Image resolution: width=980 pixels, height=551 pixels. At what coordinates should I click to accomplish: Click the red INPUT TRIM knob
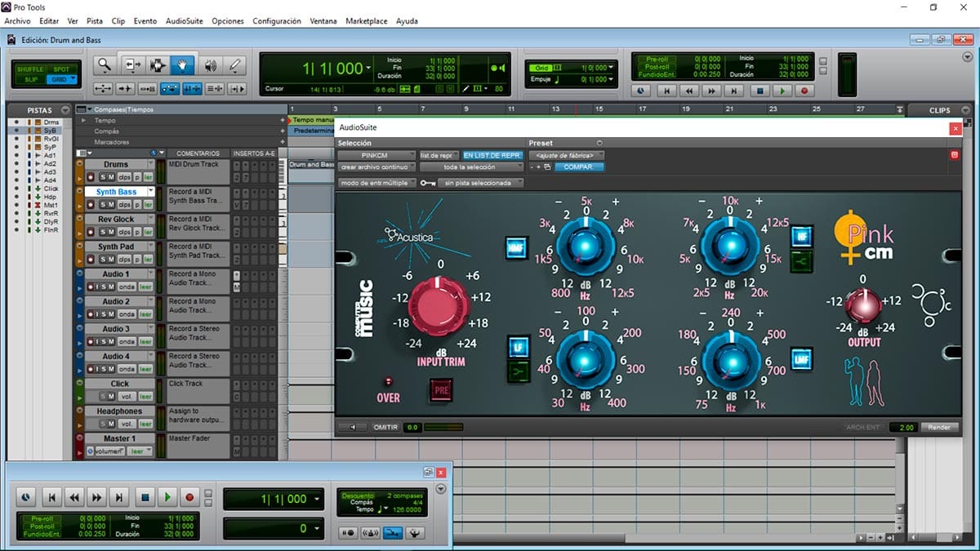tap(439, 306)
